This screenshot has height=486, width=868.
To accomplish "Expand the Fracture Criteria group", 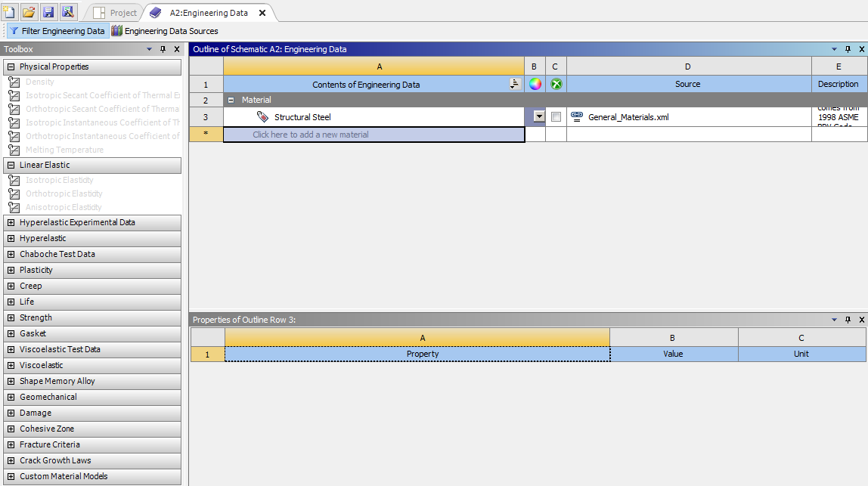I will coord(11,444).
